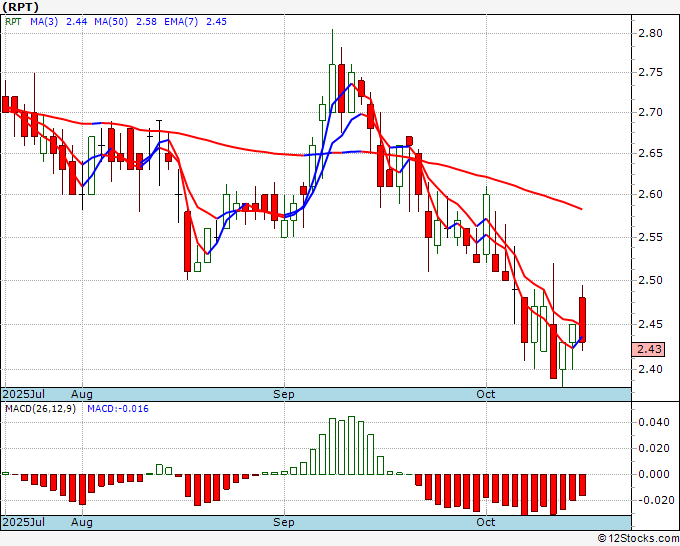Open the 12Stocks.com copyright link

[638, 539]
